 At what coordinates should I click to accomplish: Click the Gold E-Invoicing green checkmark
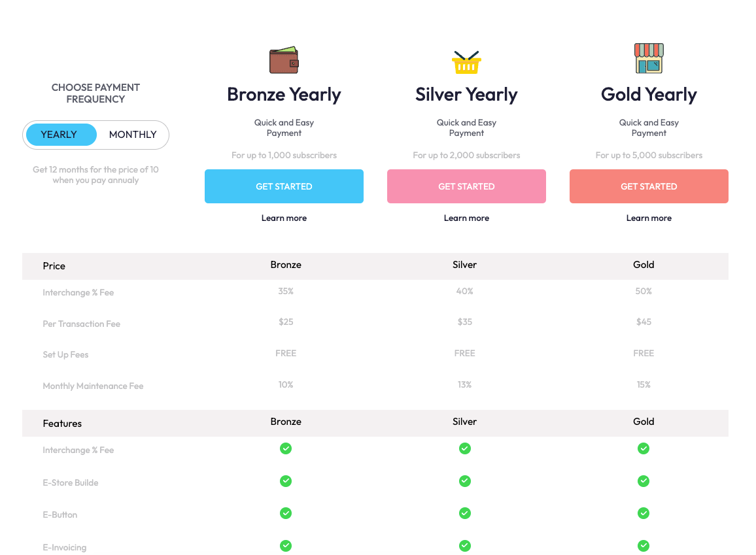[x=644, y=545]
